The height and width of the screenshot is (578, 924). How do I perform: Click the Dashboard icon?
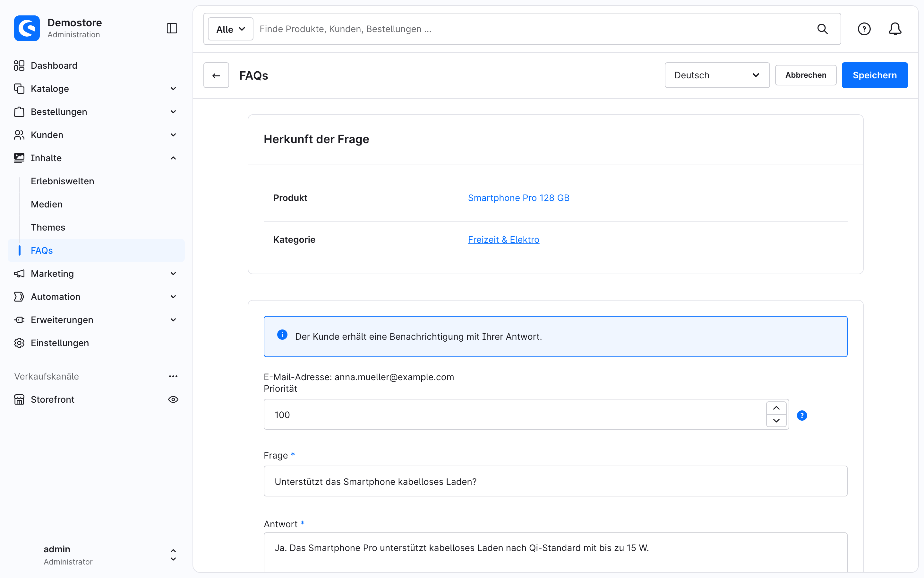pyautogui.click(x=19, y=66)
